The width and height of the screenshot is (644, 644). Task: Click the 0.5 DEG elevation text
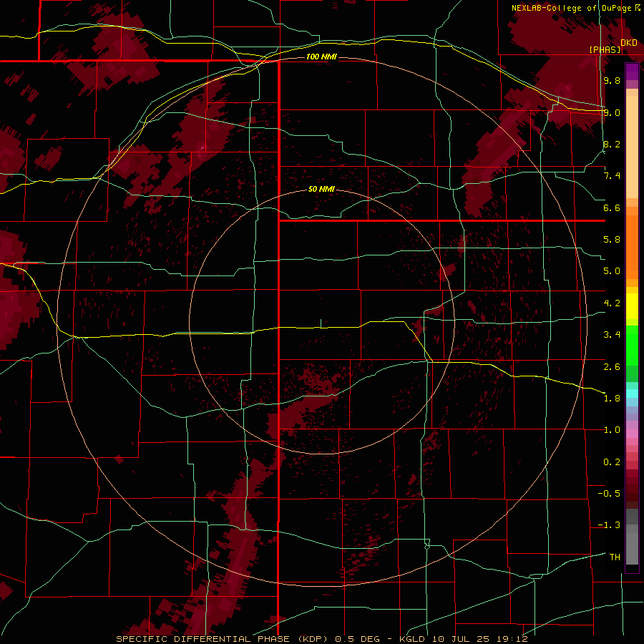coord(358,639)
